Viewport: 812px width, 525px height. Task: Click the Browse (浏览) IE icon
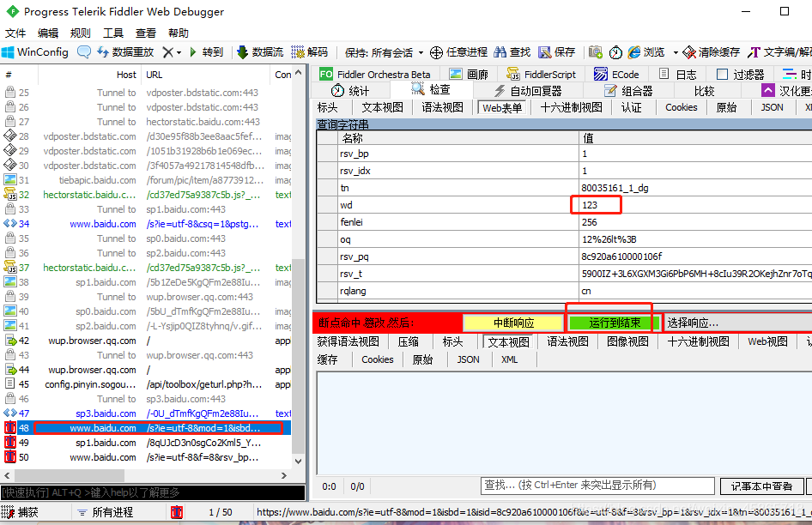click(633, 52)
